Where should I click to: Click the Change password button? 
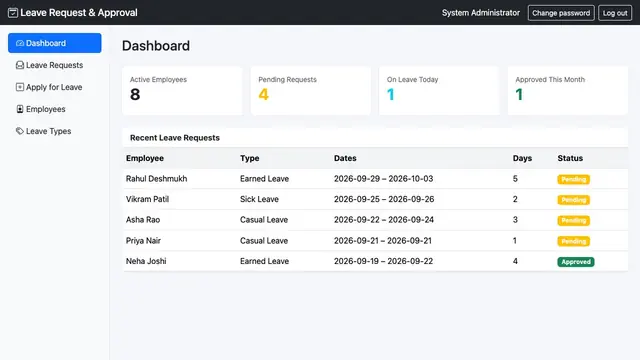[561, 13]
